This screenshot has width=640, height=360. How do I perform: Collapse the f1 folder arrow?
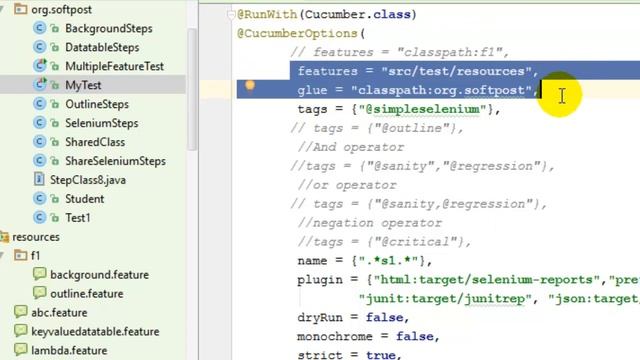2,256
